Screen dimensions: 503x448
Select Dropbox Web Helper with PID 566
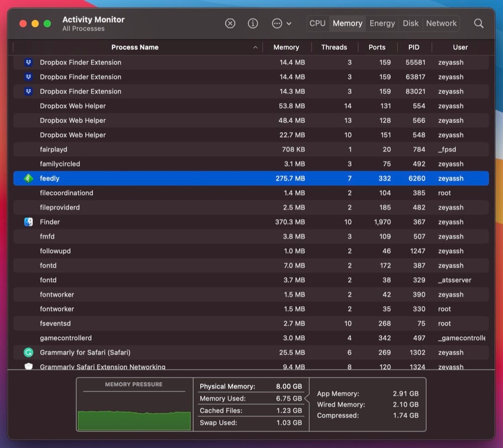pyautogui.click(x=251, y=120)
